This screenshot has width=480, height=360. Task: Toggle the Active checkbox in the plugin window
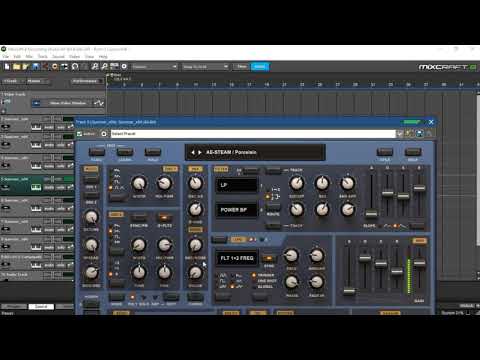pos(79,134)
